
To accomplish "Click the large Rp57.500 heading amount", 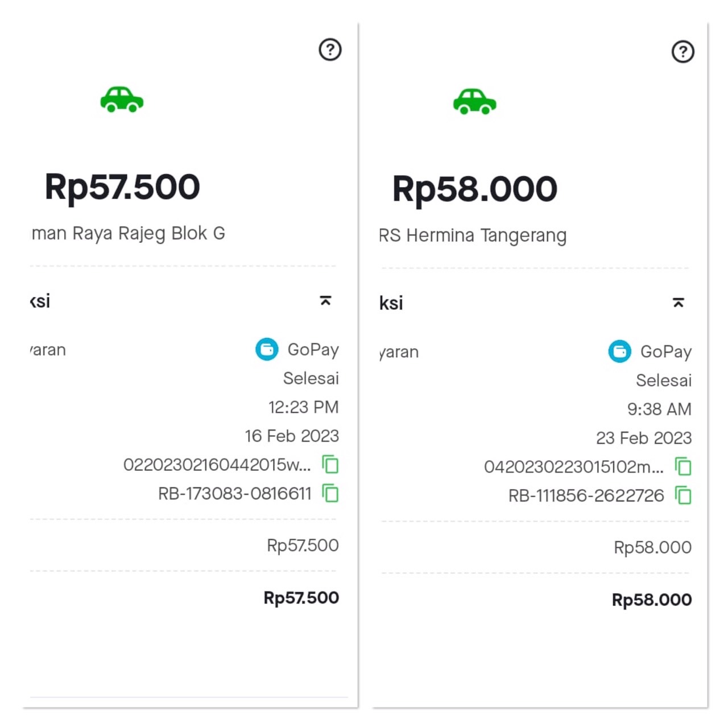I will click(122, 187).
